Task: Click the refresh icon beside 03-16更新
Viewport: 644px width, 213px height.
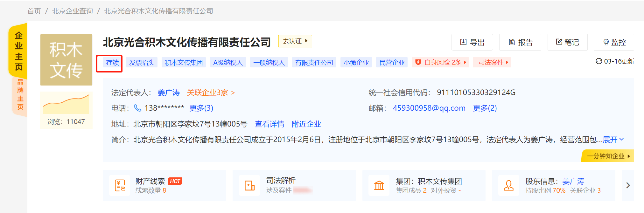Action: [x=598, y=61]
